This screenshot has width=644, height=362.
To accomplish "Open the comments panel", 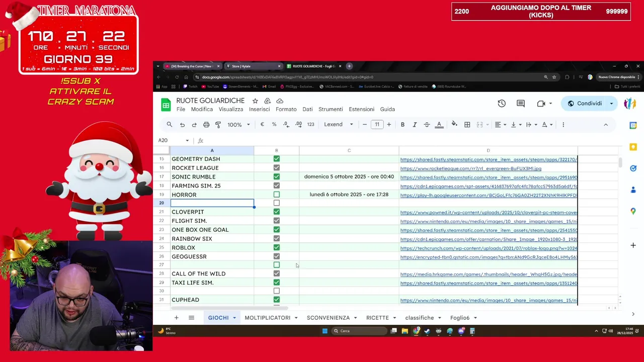I will [521, 104].
